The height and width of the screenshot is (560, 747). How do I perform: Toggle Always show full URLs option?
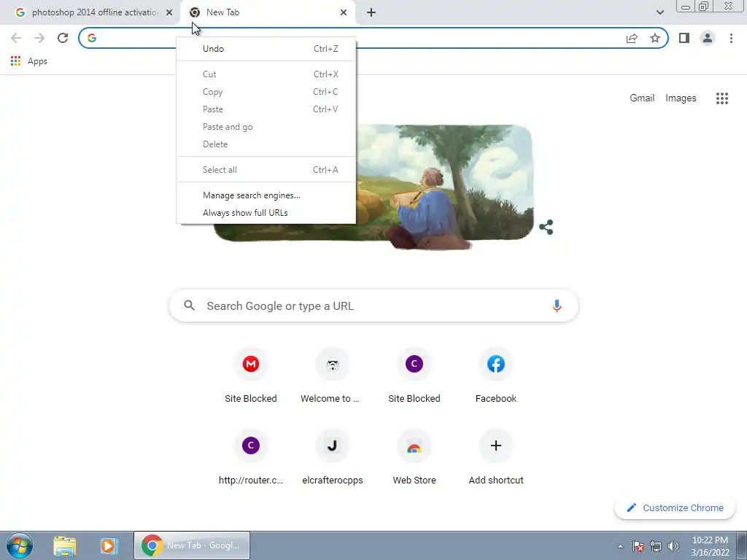[x=266, y=213]
